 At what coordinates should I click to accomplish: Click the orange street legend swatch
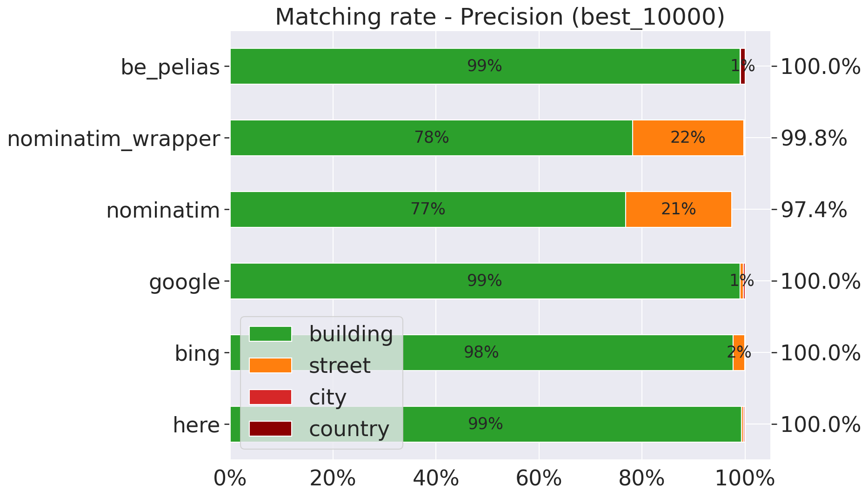tap(270, 365)
